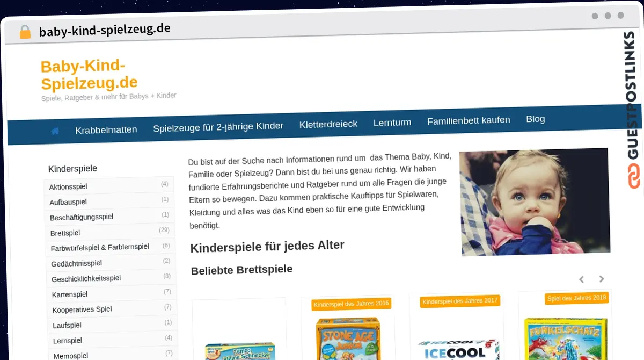Click Kinderspiele für jedes Alter heading
This screenshot has height=360, width=644.
(267, 246)
